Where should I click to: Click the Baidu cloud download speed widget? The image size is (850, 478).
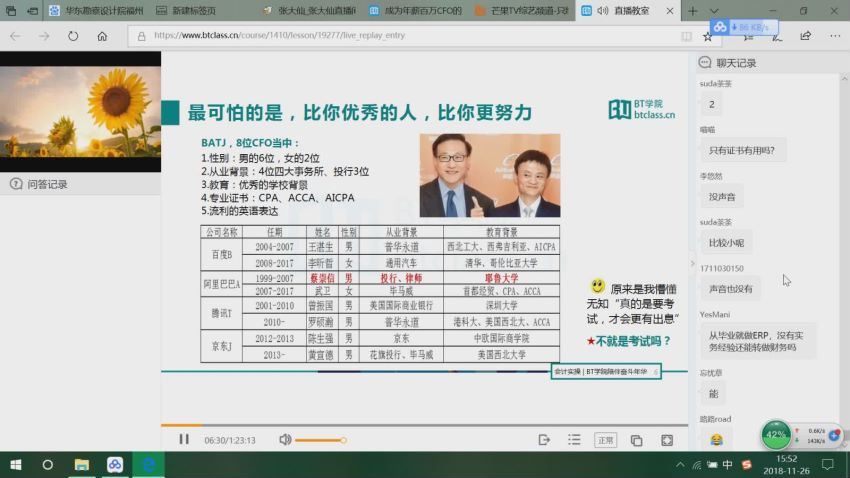744,27
